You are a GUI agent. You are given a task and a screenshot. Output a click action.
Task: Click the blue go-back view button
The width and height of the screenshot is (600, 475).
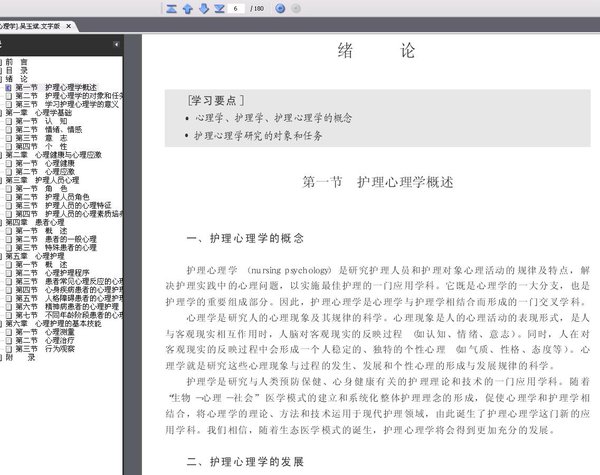[280, 8]
